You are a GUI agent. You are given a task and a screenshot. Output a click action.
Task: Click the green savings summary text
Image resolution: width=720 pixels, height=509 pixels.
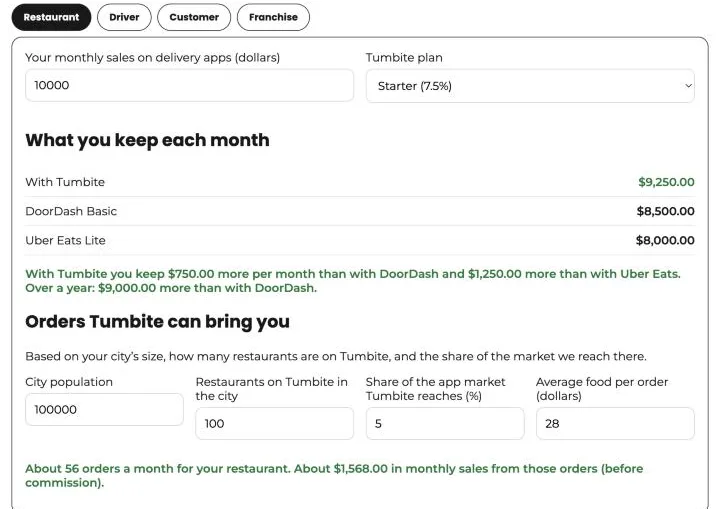tap(353, 281)
